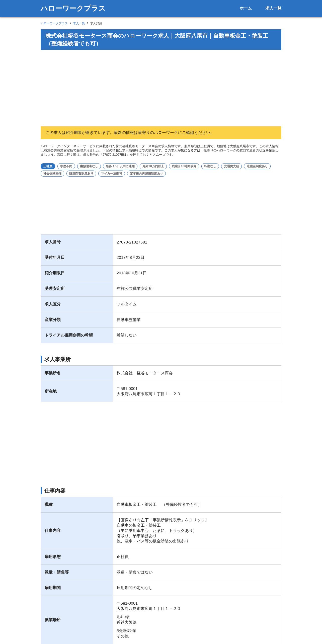Screen dimensions: 322x644
Task: Select the 正社員 tag
Action: pyautogui.click(x=48, y=166)
